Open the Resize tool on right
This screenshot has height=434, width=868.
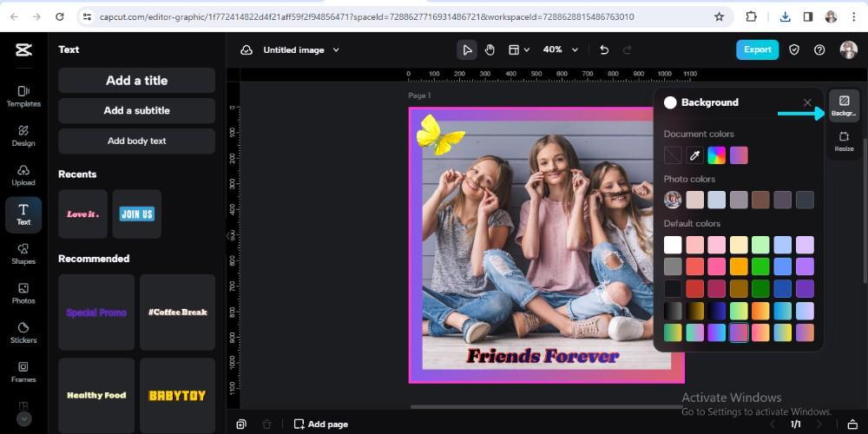[x=844, y=141]
